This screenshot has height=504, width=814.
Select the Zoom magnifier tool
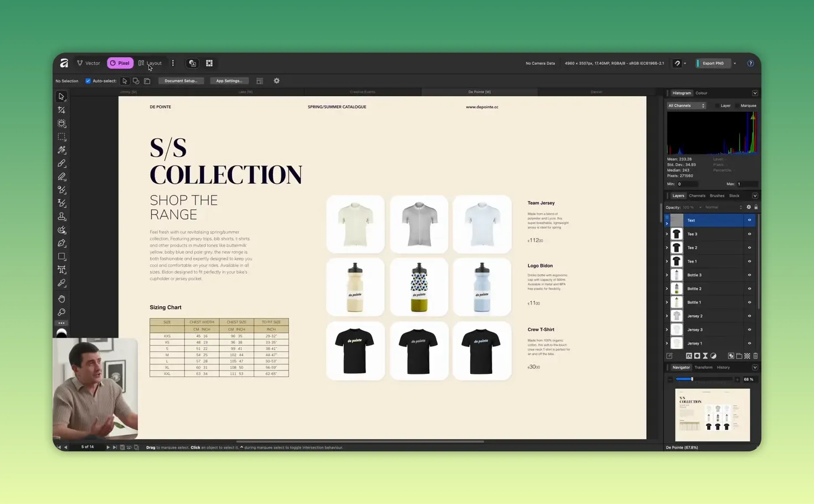[x=61, y=312]
